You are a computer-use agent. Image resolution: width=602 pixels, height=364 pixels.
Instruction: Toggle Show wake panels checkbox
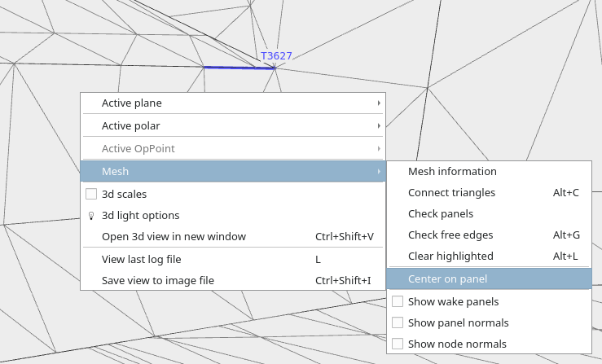(x=398, y=301)
